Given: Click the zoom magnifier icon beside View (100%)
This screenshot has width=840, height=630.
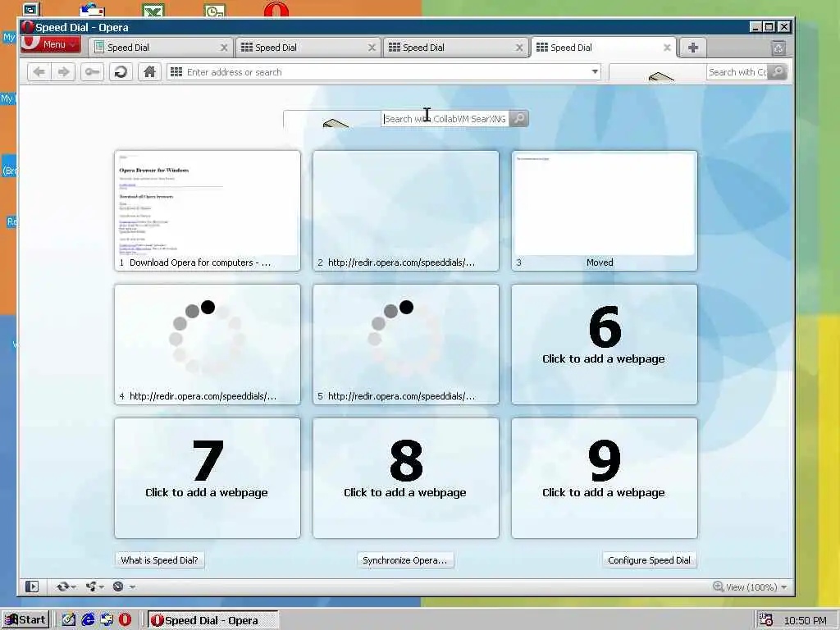Looking at the screenshot, I should (718, 587).
